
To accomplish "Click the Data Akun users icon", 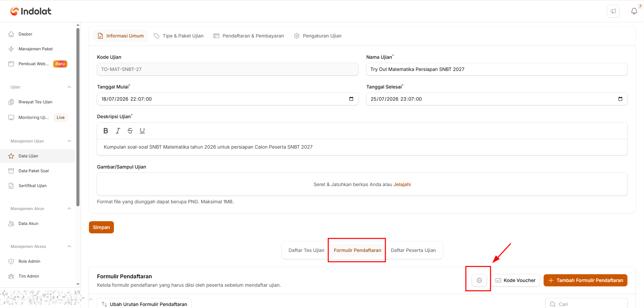I will [11, 224].
